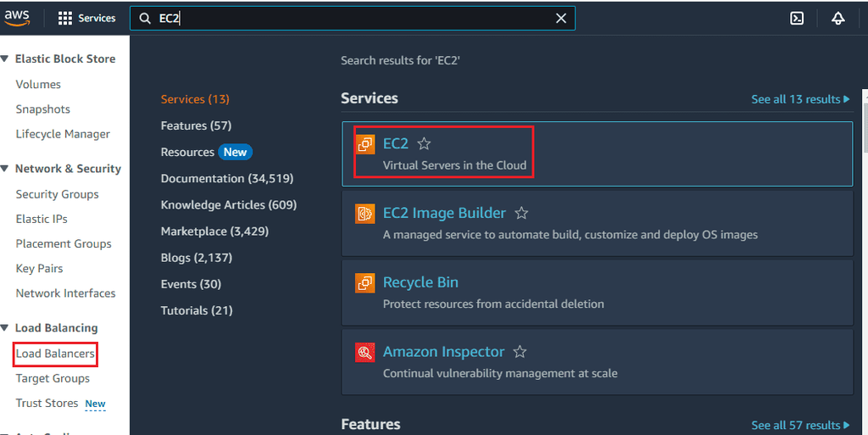
Task: Collapse the Load Balancing section
Action: [x=5, y=328]
